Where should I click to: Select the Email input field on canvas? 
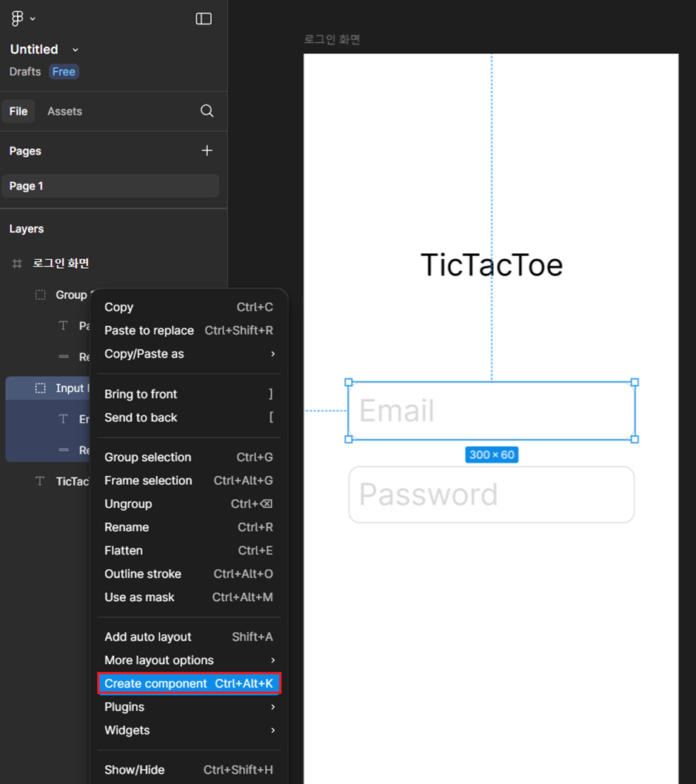click(492, 411)
